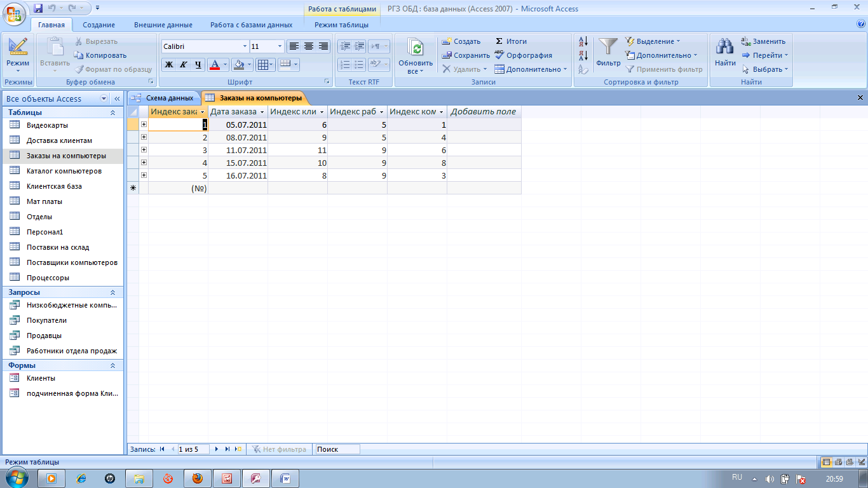
Task: Open Все объекты Access dropdown
Action: [104, 98]
